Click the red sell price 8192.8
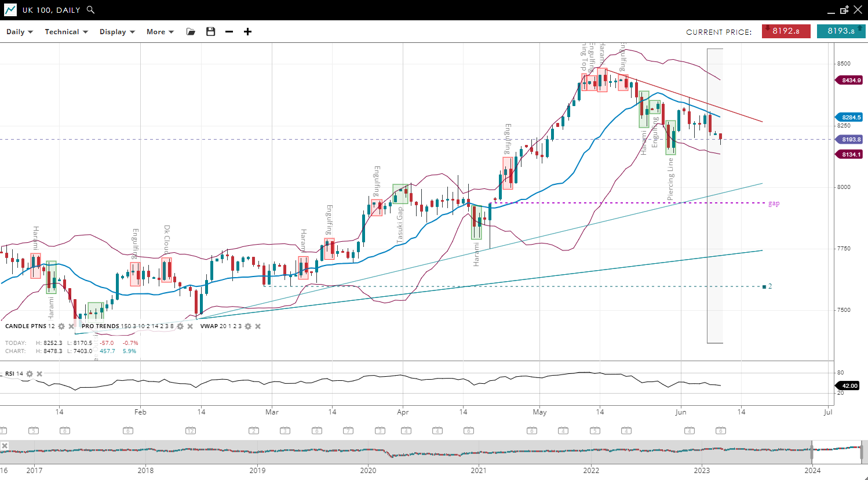The width and height of the screenshot is (868, 480). (x=786, y=31)
